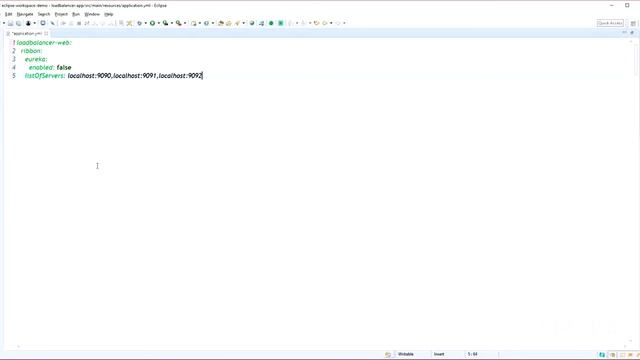Screen dimensions: 640x360
Task: Click the Writable status bar entry
Action: tap(406, 354)
